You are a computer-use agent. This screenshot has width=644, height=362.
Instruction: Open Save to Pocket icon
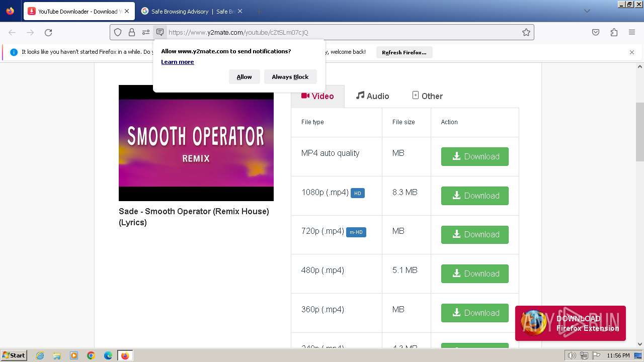(x=596, y=32)
